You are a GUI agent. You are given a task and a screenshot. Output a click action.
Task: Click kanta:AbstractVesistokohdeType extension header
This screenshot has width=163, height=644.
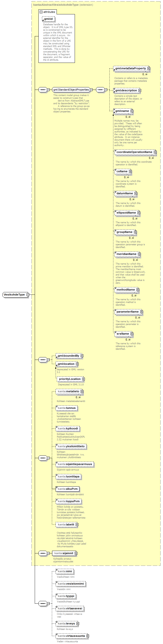point(63,5)
